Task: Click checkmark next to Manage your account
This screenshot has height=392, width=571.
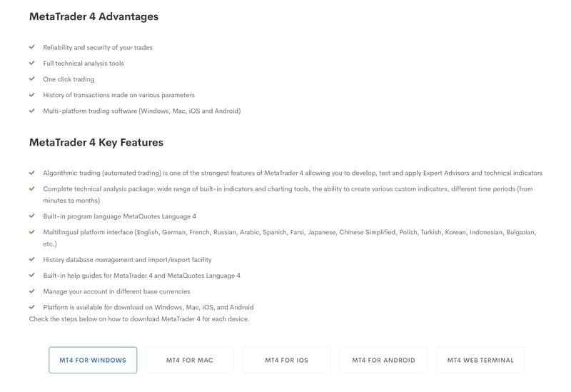Action: [32, 291]
